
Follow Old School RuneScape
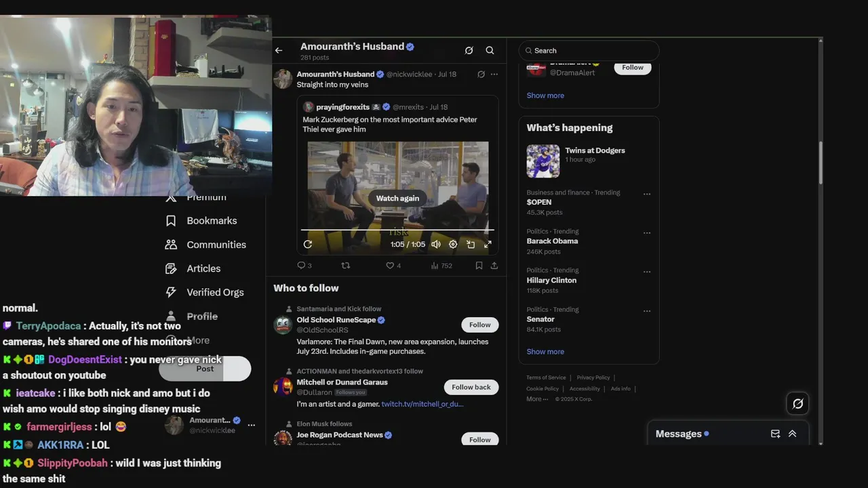(479, 325)
